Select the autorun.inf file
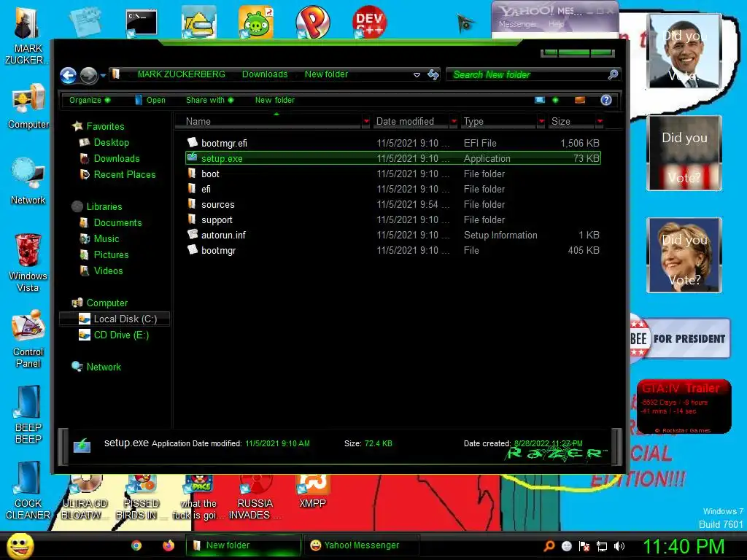The image size is (747, 560). coord(393,235)
